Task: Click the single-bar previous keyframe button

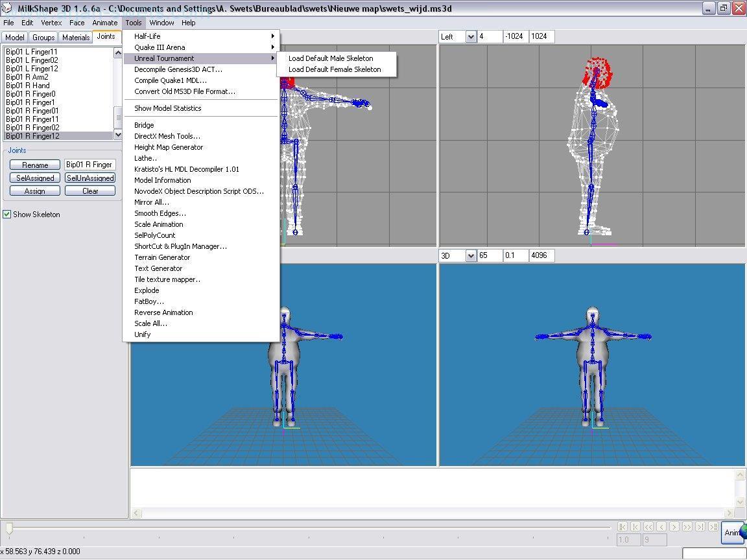Action: coord(635,526)
